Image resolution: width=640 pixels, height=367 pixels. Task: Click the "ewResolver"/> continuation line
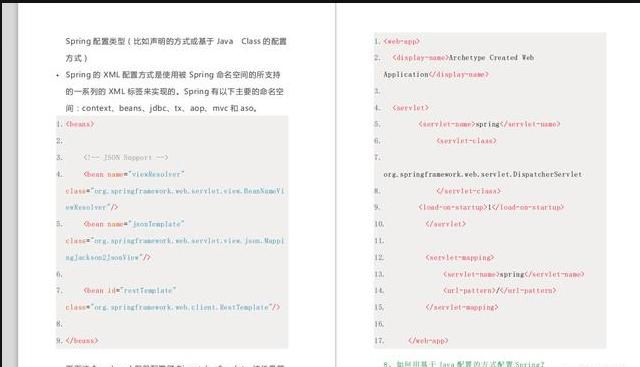pos(91,207)
